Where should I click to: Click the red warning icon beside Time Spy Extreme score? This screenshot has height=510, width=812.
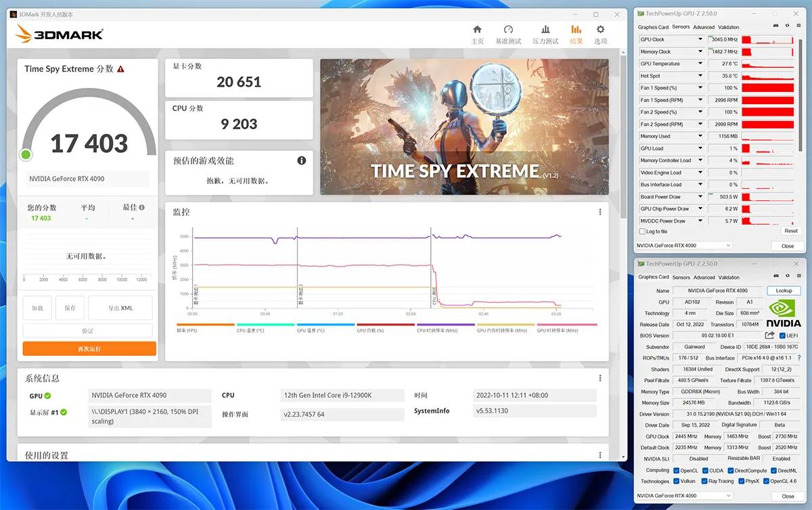[x=120, y=69]
